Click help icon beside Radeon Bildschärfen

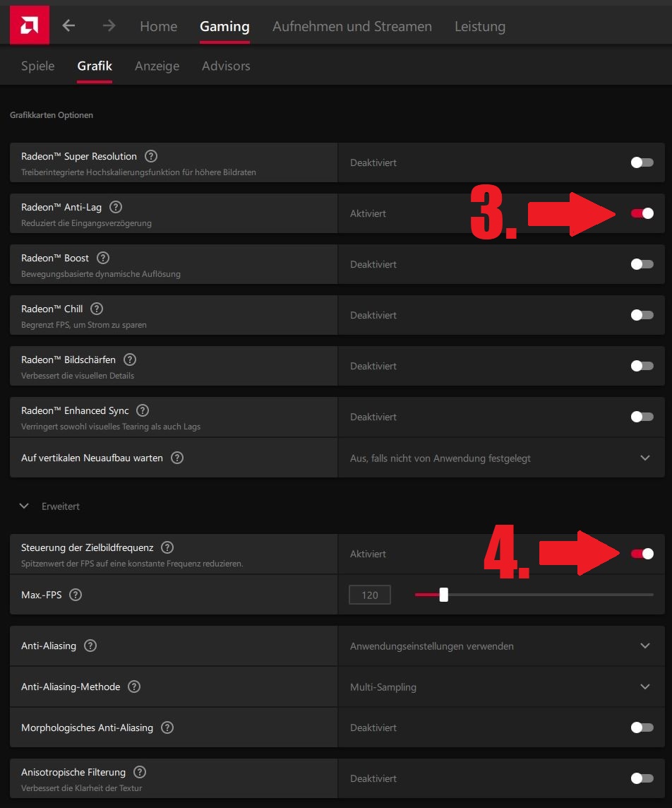(130, 360)
